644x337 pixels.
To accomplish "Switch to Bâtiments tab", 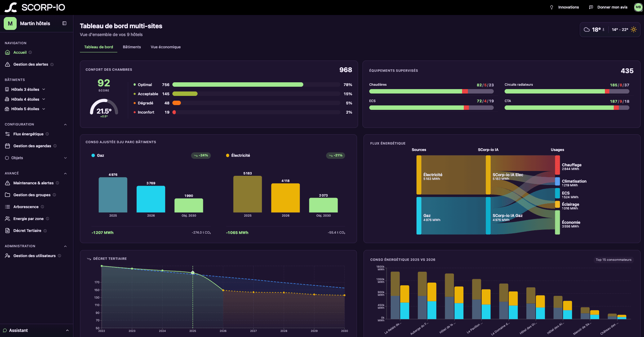I will (132, 47).
